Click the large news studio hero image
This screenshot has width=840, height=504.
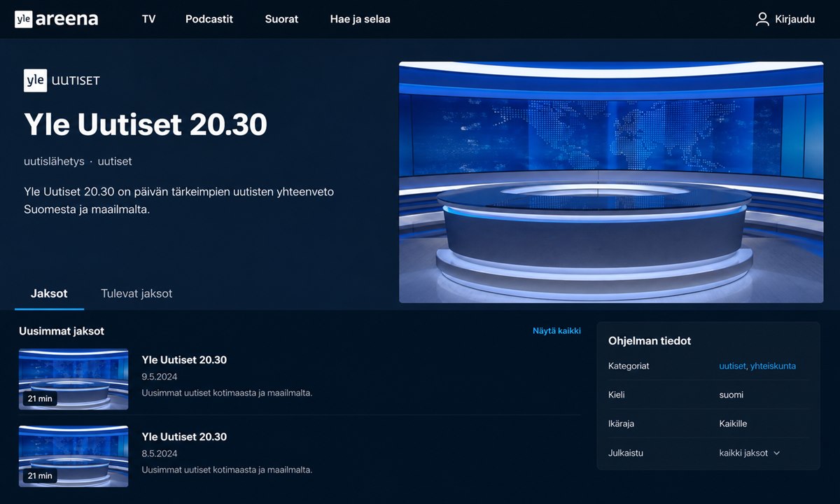[611, 182]
